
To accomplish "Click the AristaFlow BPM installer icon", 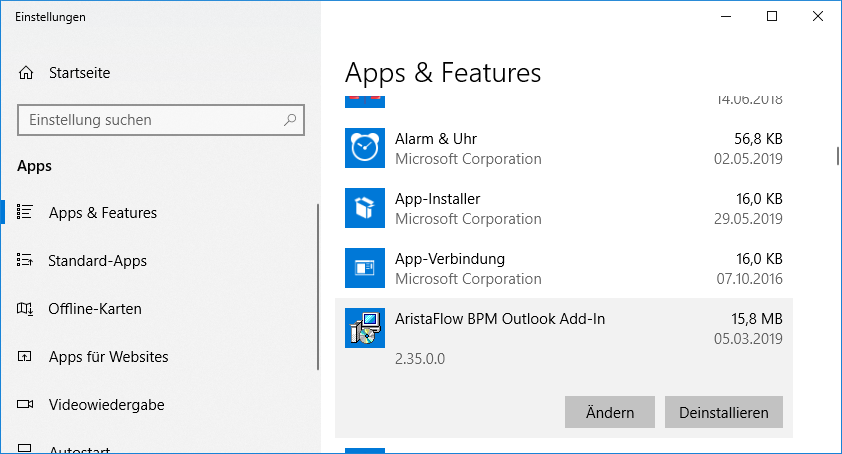I will click(365, 328).
